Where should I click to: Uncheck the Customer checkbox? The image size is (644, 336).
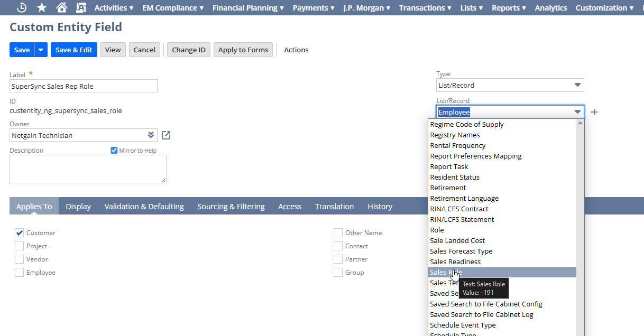click(x=20, y=233)
